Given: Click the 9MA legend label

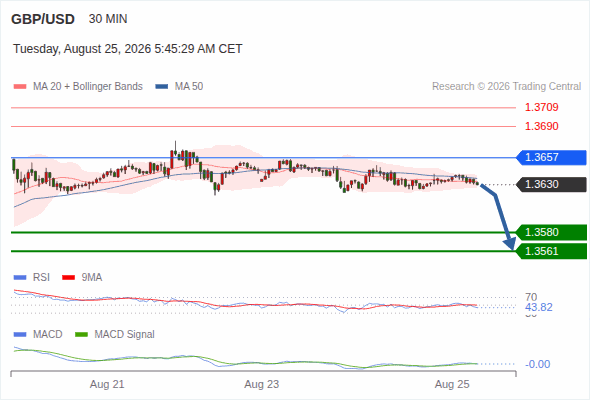Looking at the screenshot, I should coord(92,278).
